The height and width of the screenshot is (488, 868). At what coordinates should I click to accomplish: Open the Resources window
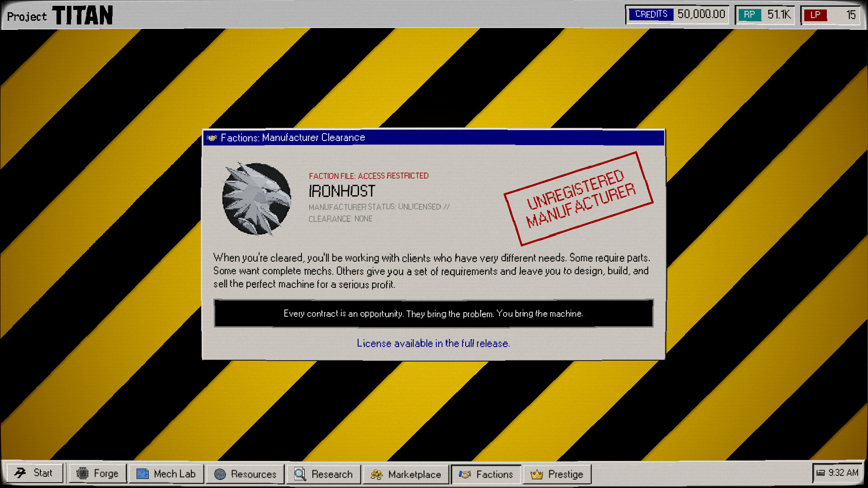[245, 474]
